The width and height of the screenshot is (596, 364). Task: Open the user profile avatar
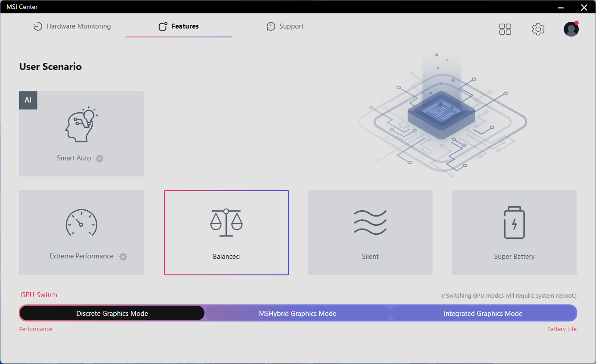click(x=571, y=29)
